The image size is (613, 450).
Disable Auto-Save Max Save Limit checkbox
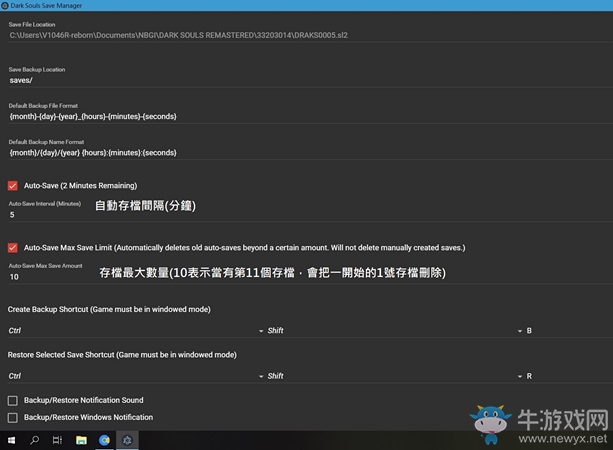(x=13, y=247)
